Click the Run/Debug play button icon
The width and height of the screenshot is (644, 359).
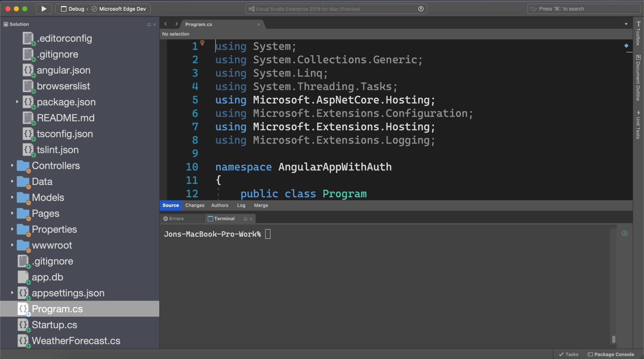tap(44, 8)
